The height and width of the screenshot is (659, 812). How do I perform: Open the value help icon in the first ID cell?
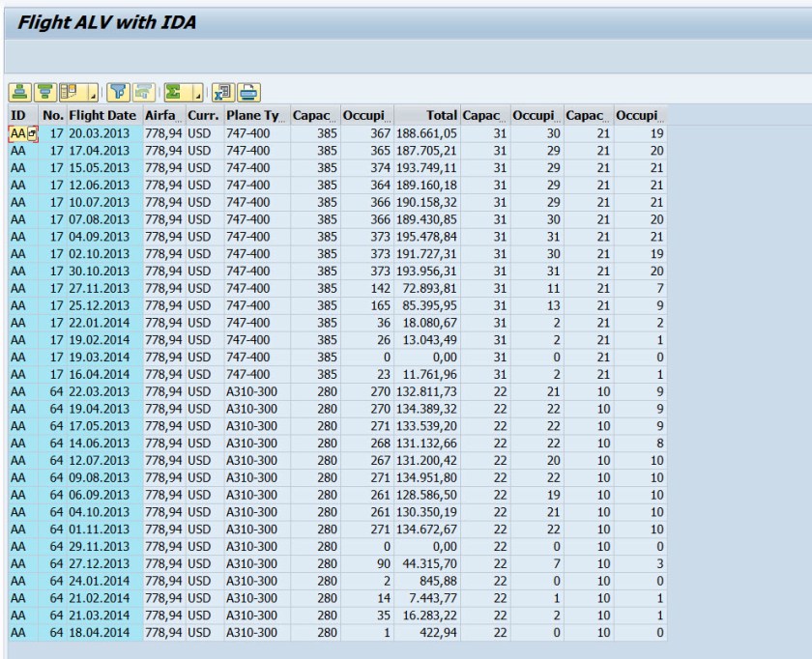31,129
